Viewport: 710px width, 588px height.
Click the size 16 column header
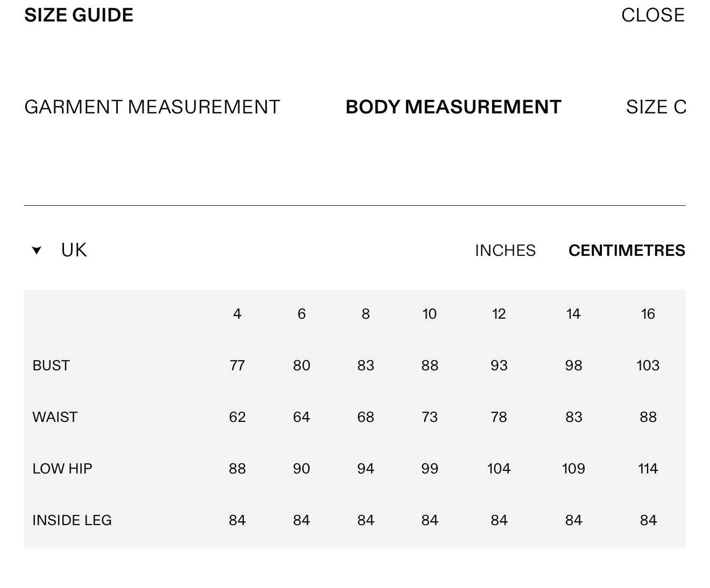[x=648, y=314]
